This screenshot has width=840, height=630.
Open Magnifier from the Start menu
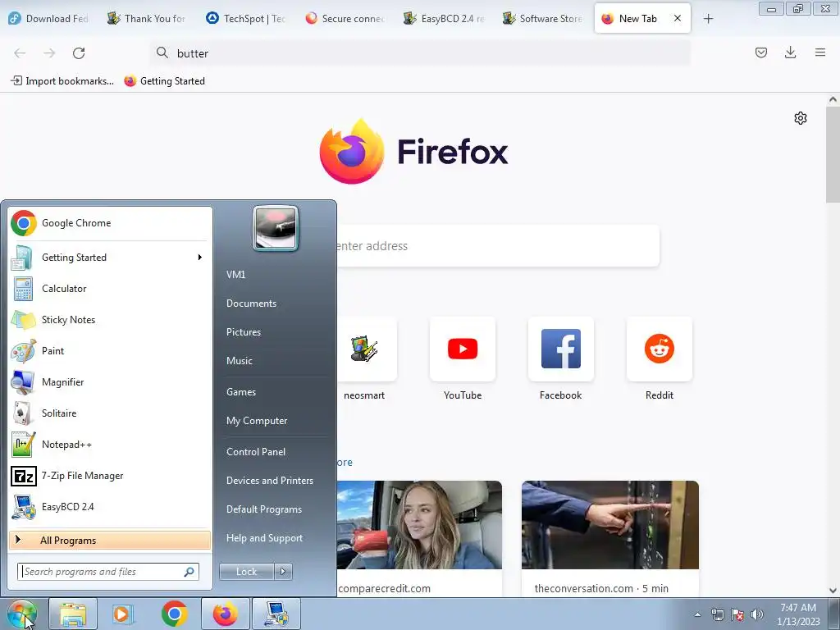pos(110,382)
